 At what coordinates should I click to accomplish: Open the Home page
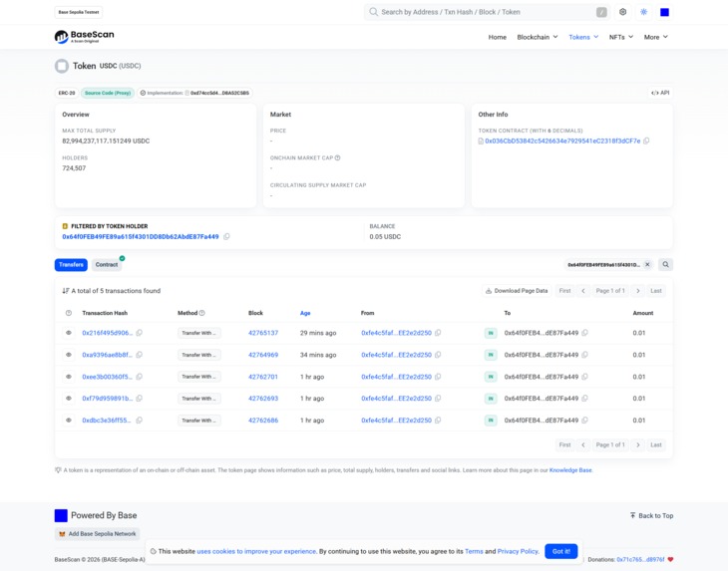pyautogui.click(x=498, y=37)
